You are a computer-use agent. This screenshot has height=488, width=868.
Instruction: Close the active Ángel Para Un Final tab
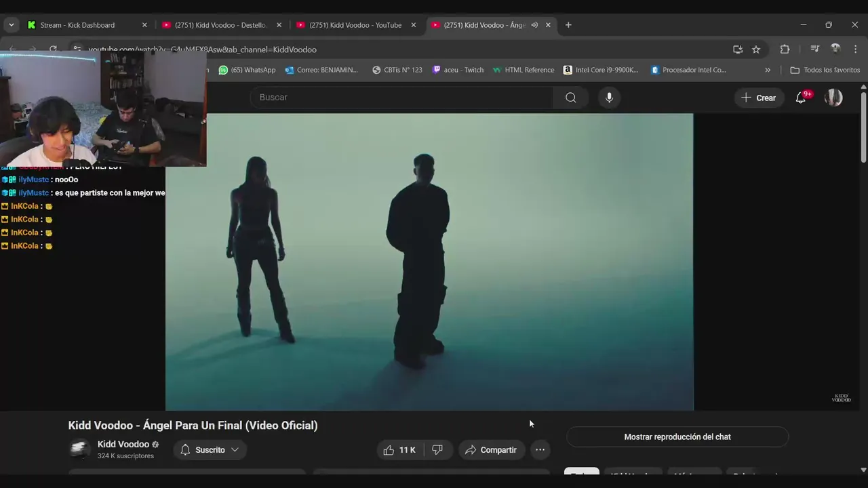point(548,25)
